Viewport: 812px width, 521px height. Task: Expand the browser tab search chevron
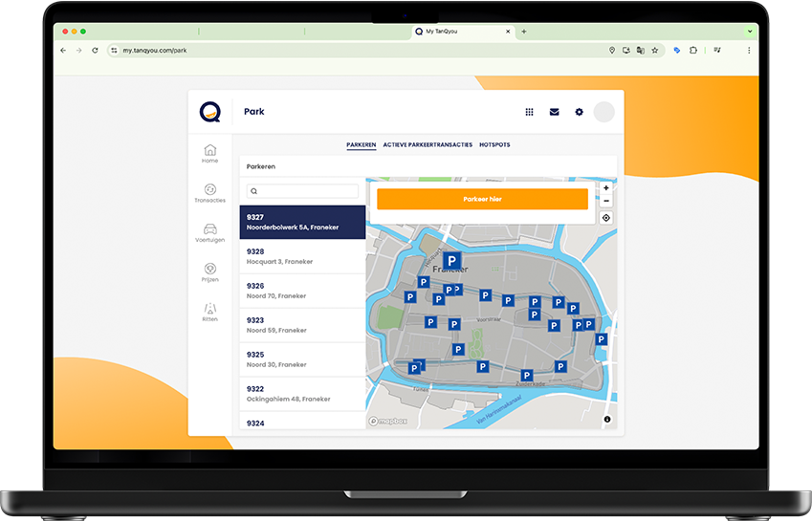point(750,32)
